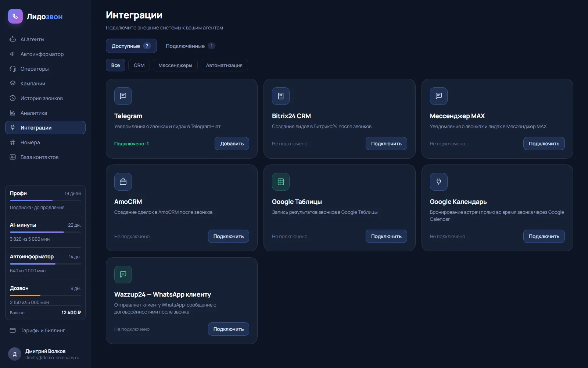Go to Автоинформатор in the sidebar
588x368 pixels.
click(45, 54)
